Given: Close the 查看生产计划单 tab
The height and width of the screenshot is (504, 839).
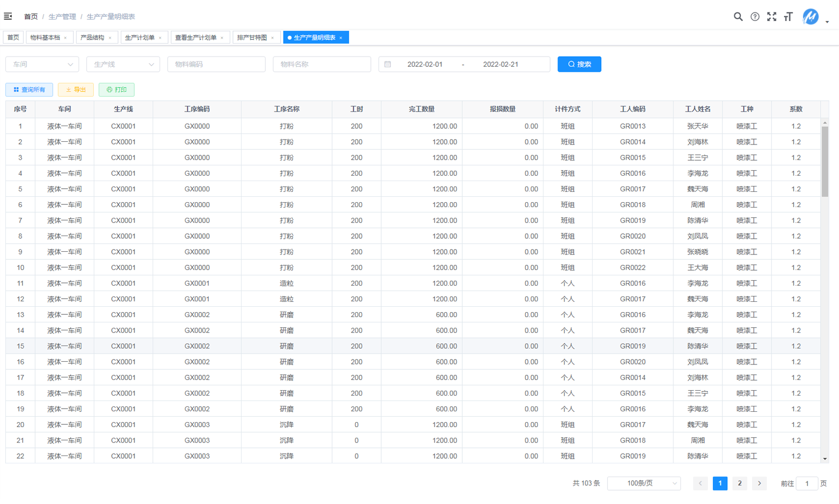Looking at the screenshot, I should tap(222, 38).
